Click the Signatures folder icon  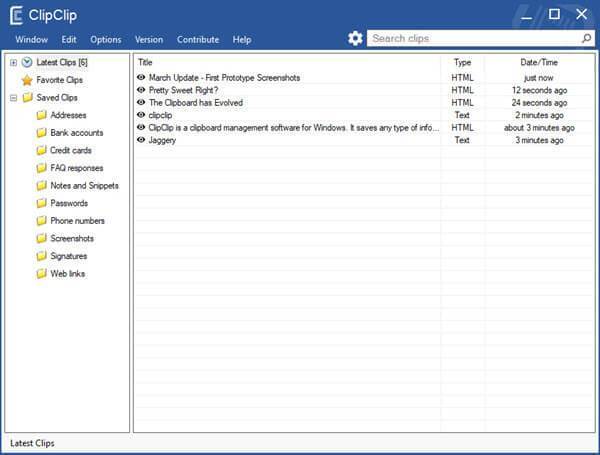click(x=41, y=256)
